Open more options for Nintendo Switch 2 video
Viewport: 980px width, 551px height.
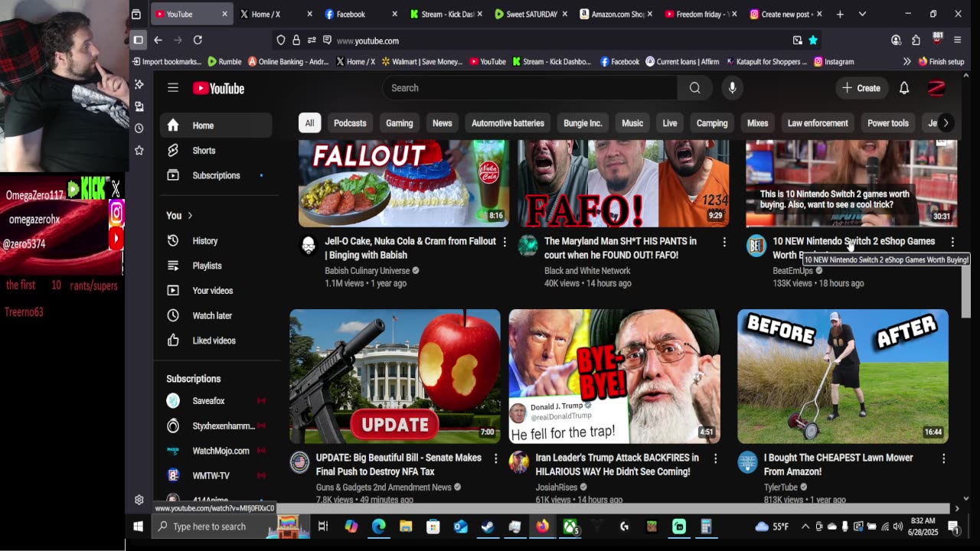pos(952,242)
